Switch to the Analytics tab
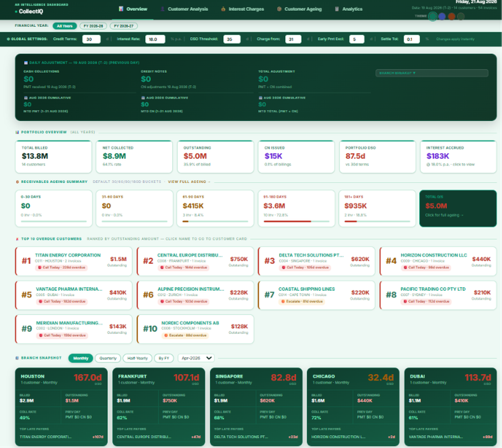The height and width of the screenshot is (448, 502). click(349, 9)
